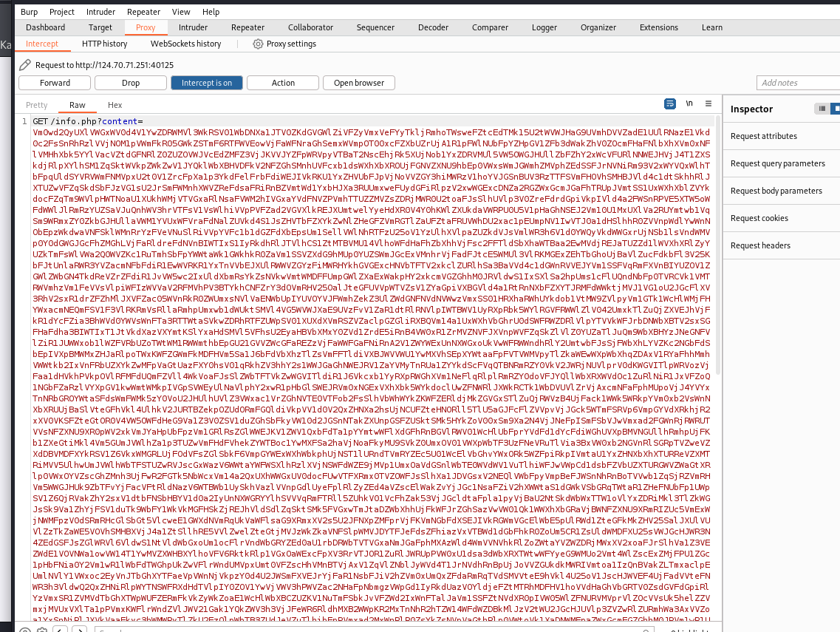
Task: Switch Inspector to the docked side layout icon
Action: pyautogui.click(x=835, y=109)
